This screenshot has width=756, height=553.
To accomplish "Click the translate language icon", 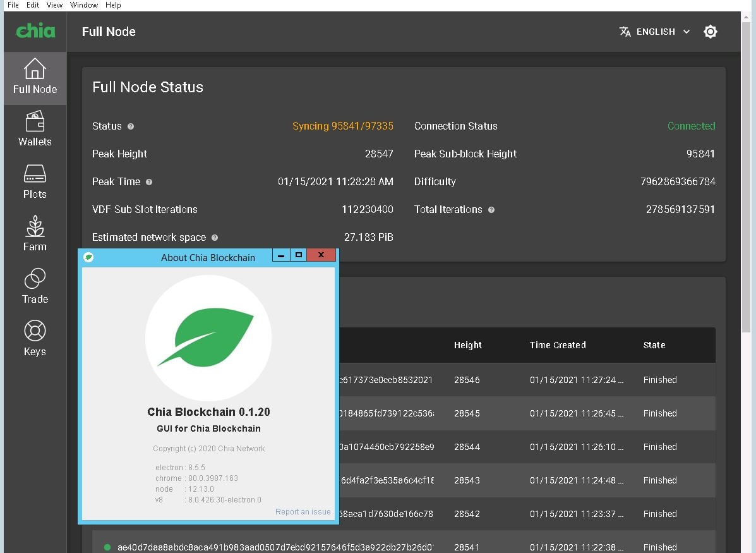I will 625,32.
